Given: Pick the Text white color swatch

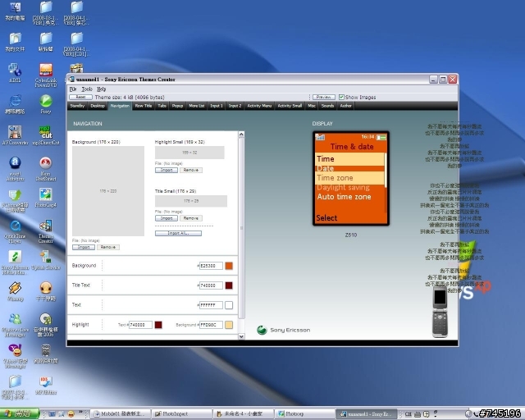Looking at the screenshot, I should [229, 305].
